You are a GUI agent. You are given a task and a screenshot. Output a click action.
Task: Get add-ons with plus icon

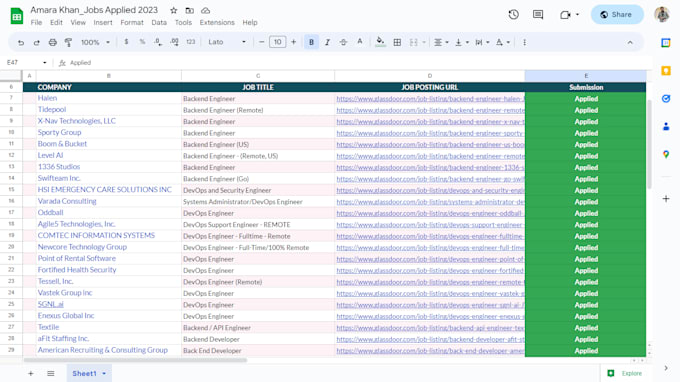pos(666,199)
